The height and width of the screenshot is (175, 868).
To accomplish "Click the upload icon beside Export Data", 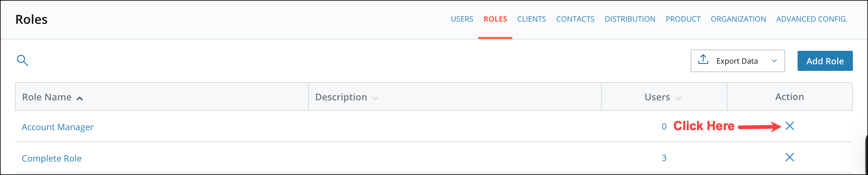I will pyautogui.click(x=703, y=60).
